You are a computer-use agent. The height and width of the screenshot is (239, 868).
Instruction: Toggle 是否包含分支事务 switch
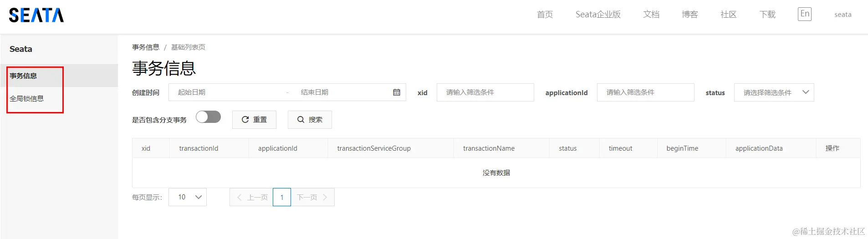[x=208, y=117]
